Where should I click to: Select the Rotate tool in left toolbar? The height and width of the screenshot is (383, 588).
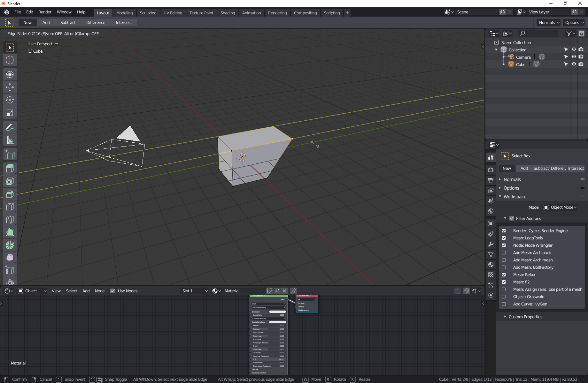pyautogui.click(x=10, y=100)
